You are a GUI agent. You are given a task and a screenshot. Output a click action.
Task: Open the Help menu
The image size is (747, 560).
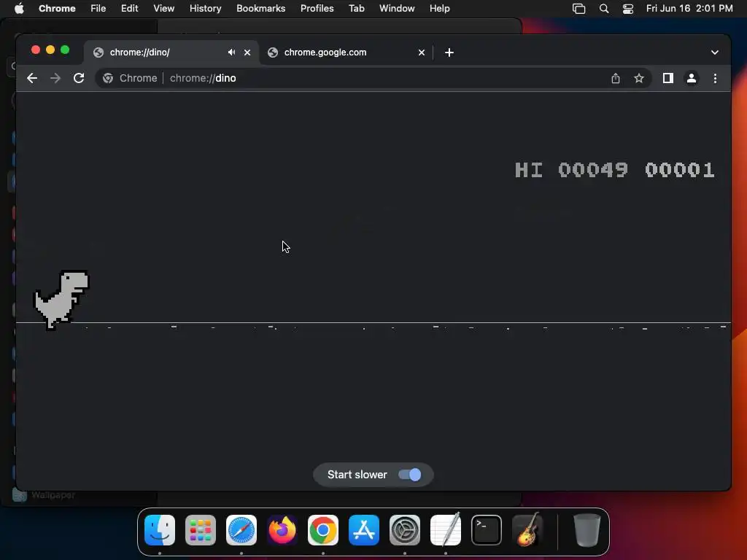439,9
